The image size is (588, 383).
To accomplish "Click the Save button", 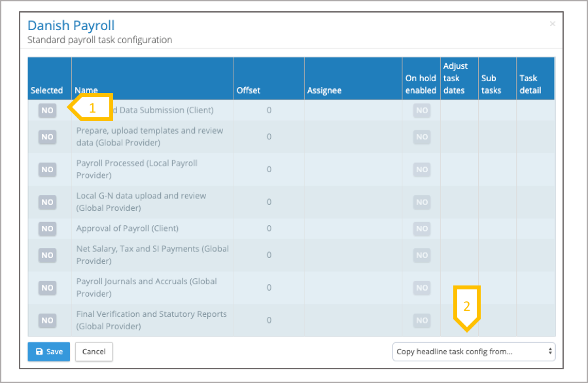I will pos(49,352).
